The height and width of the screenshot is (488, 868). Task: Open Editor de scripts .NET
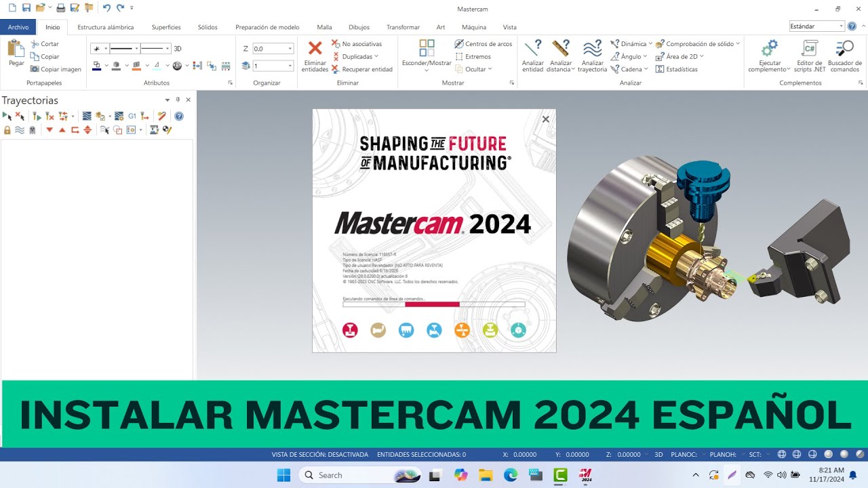tap(810, 56)
